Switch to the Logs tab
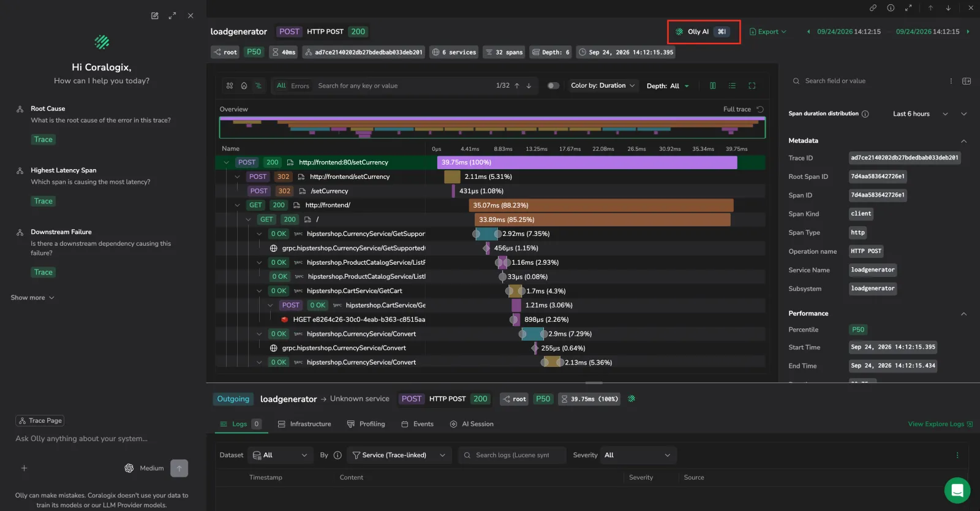The height and width of the screenshot is (511, 980). click(x=239, y=424)
